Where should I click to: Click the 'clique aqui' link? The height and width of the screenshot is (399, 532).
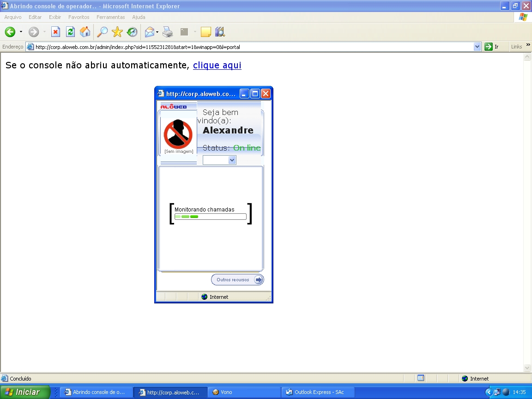[x=217, y=65]
